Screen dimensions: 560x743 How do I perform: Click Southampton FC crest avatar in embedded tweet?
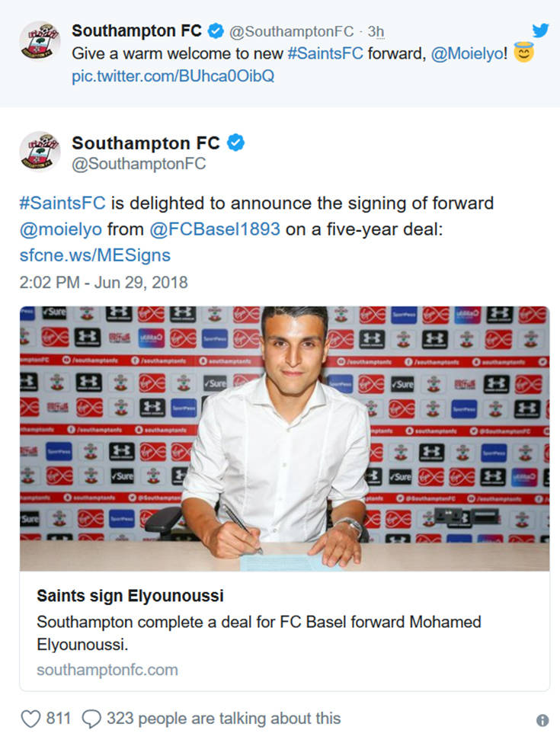coord(40,152)
